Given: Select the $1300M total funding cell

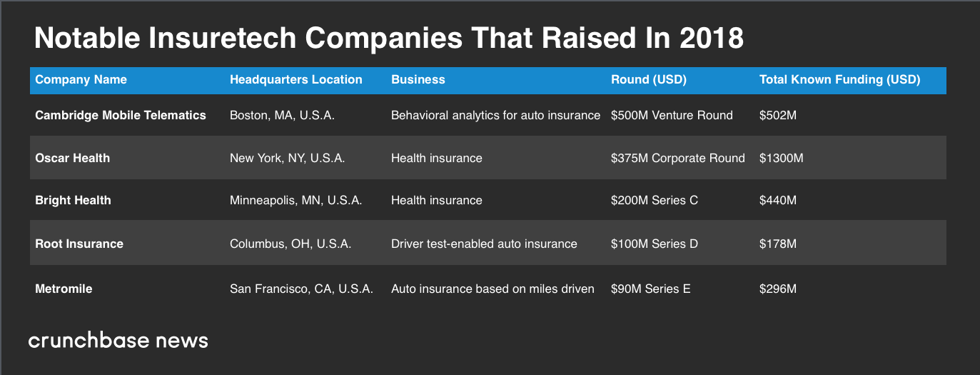Looking at the screenshot, I should [x=781, y=158].
